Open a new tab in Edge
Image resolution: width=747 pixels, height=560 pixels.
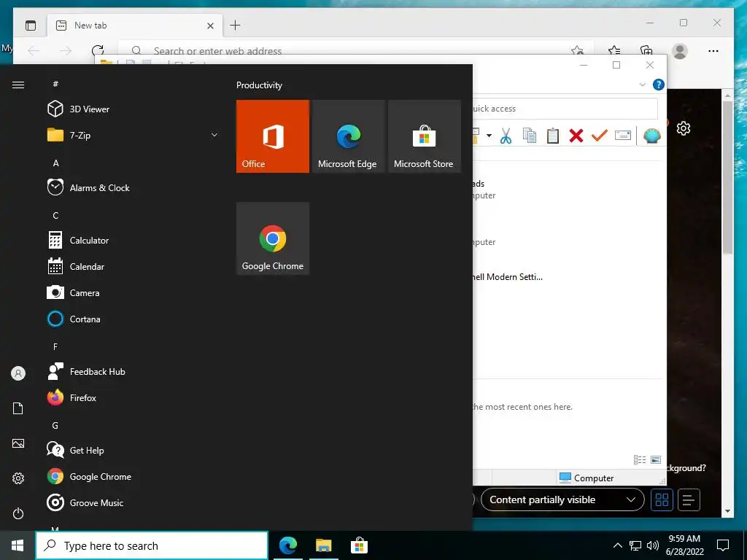(236, 26)
